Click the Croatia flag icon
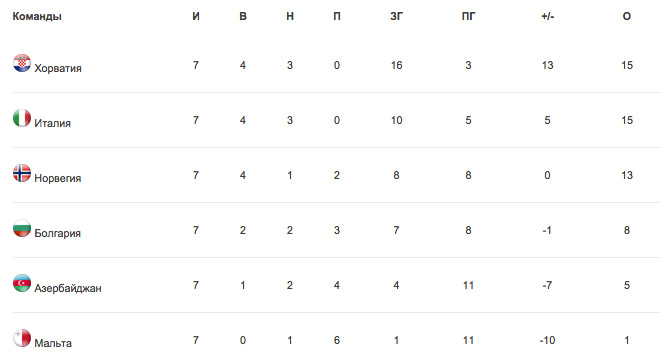660x361 pixels. [22, 63]
